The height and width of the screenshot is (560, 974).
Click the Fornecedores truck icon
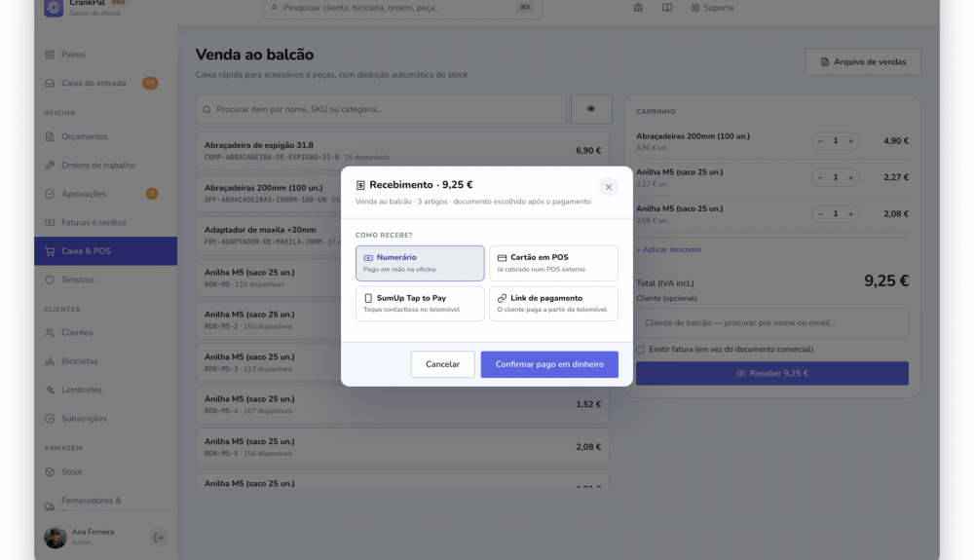click(50, 505)
